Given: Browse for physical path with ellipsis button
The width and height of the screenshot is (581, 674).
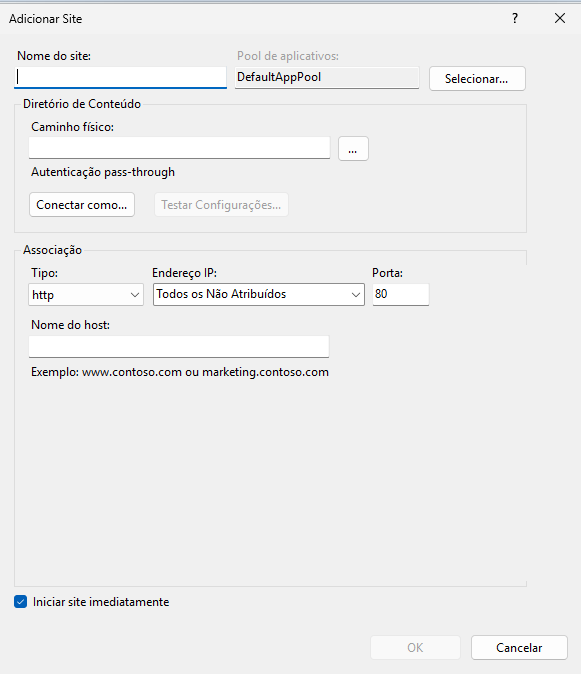Looking at the screenshot, I should pos(353,149).
